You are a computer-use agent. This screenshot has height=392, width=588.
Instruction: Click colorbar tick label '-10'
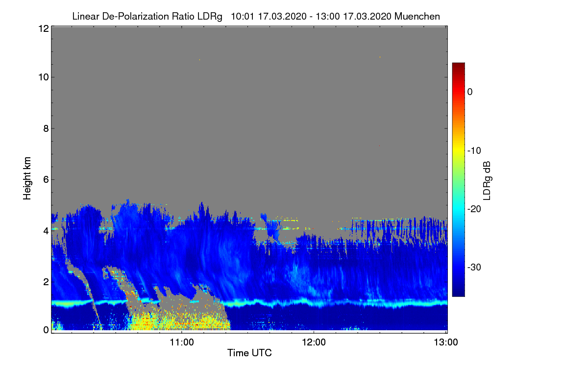pyautogui.click(x=474, y=150)
